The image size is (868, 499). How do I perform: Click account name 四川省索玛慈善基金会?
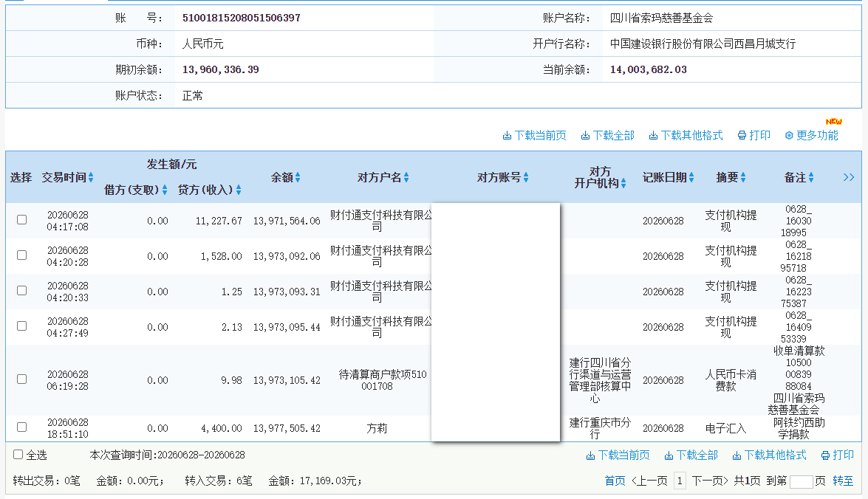(661, 18)
